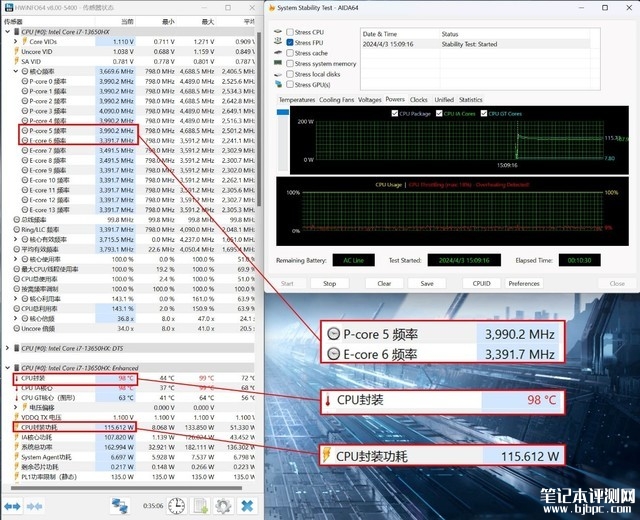Click the clock icon beside E-core 13 频率
The image size is (640, 520).
(x=25, y=210)
